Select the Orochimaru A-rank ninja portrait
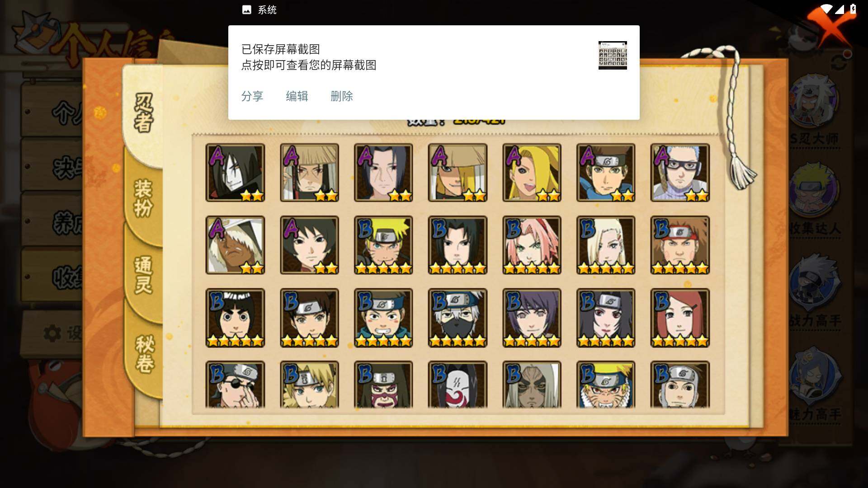 235,173
